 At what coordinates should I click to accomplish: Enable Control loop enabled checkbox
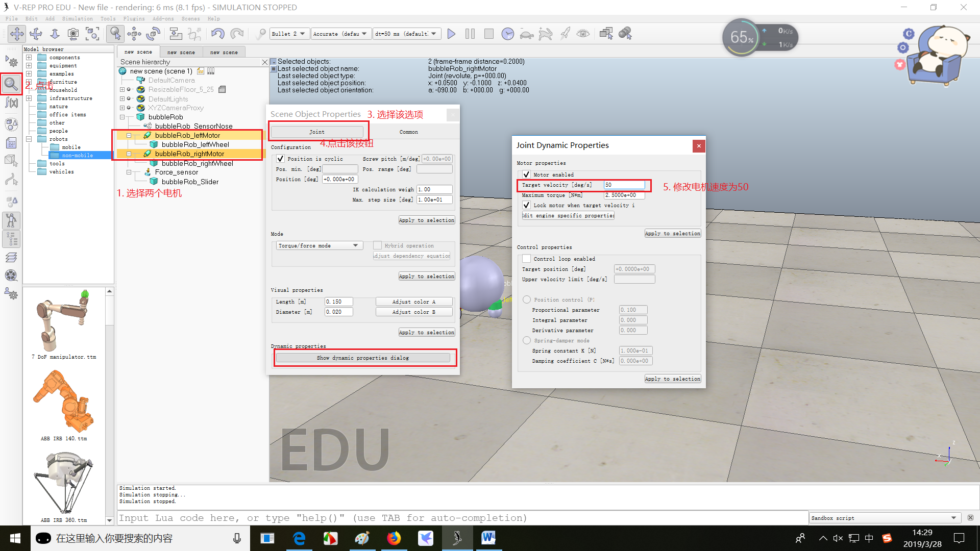(x=526, y=259)
